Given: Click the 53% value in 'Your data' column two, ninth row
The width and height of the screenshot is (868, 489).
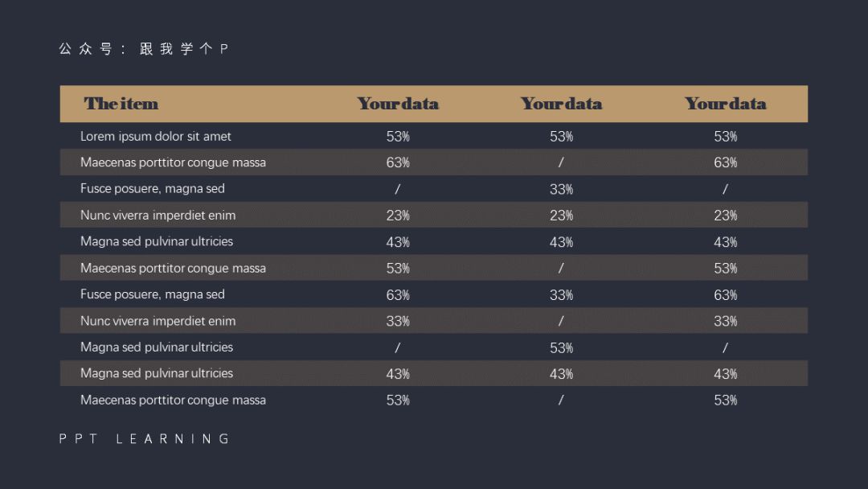Looking at the screenshot, I should [561, 347].
